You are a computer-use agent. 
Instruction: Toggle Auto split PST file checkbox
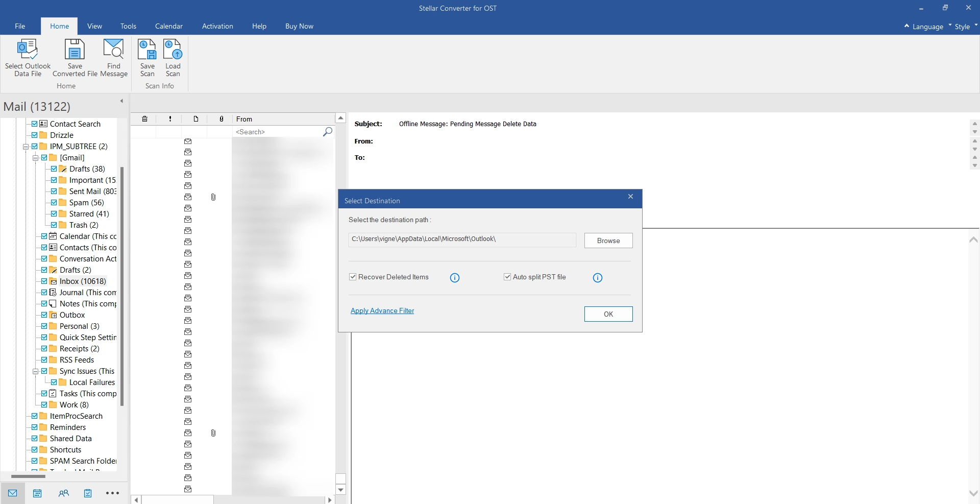pyautogui.click(x=507, y=277)
